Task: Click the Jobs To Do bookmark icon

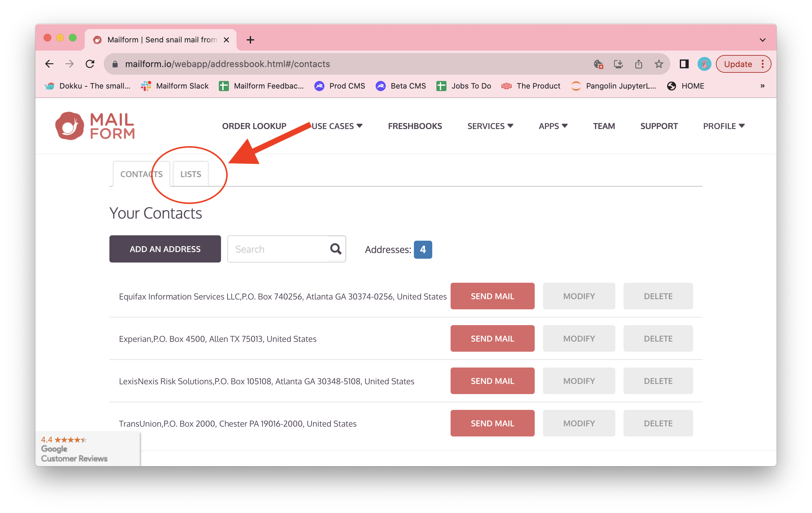Action: pos(442,86)
